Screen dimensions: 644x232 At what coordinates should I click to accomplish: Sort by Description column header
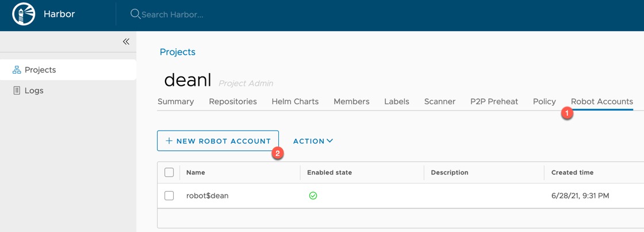[x=449, y=172]
